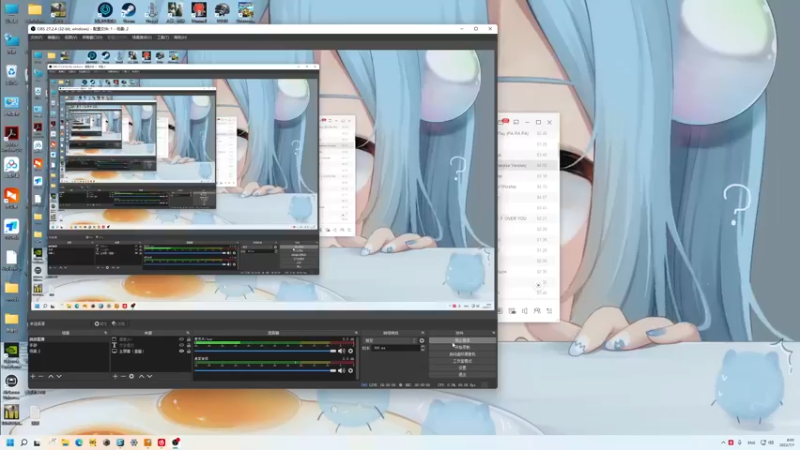Screen dimensions: 800x450
Task: Open Settings from the Controls dock
Action: pyautogui.click(x=462, y=367)
